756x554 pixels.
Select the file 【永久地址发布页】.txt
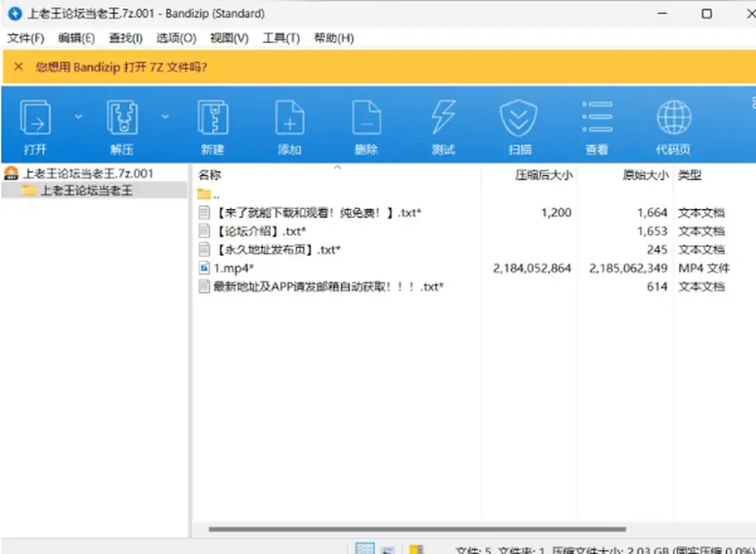(x=276, y=250)
